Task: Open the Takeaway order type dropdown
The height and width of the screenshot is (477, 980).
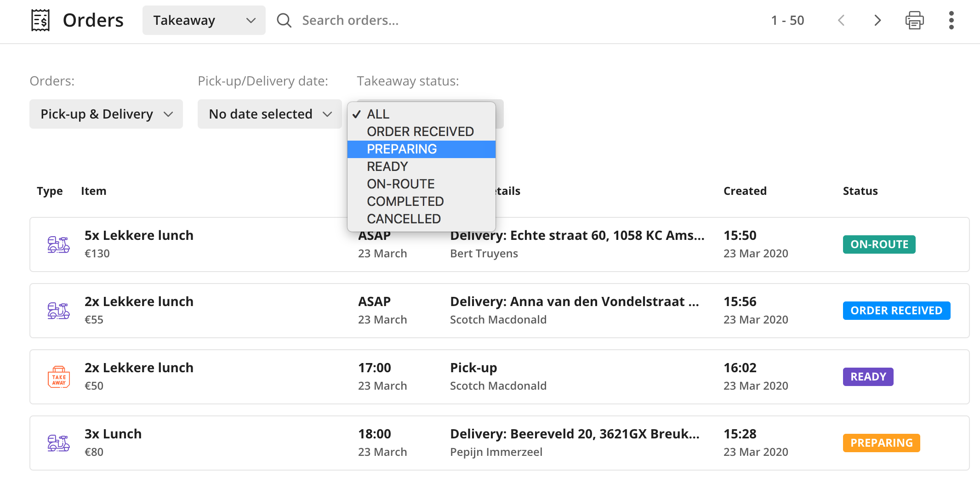Action: pyautogui.click(x=204, y=20)
